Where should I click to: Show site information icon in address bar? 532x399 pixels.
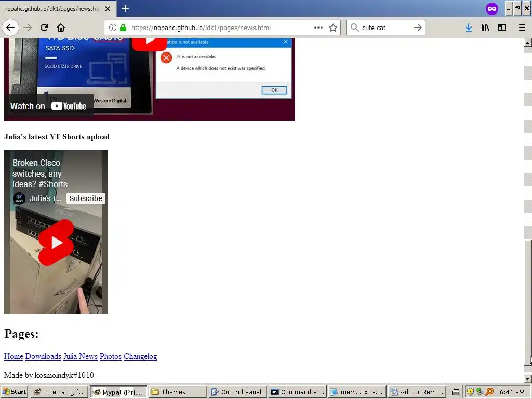tap(113, 28)
